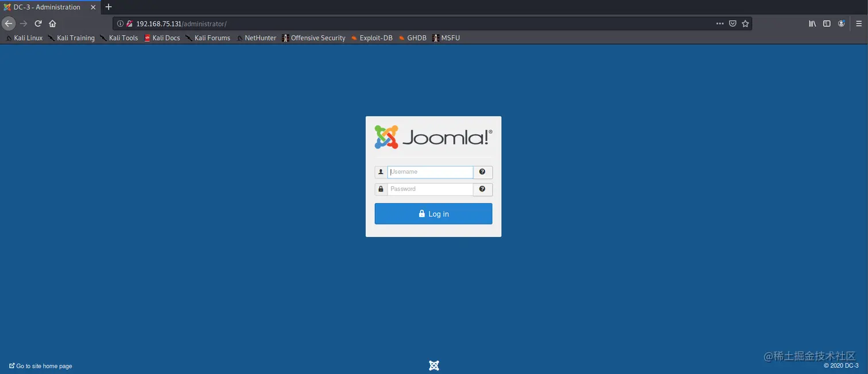Open the page actions three-dots menu
The height and width of the screenshot is (374, 868).
tap(720, 24)
